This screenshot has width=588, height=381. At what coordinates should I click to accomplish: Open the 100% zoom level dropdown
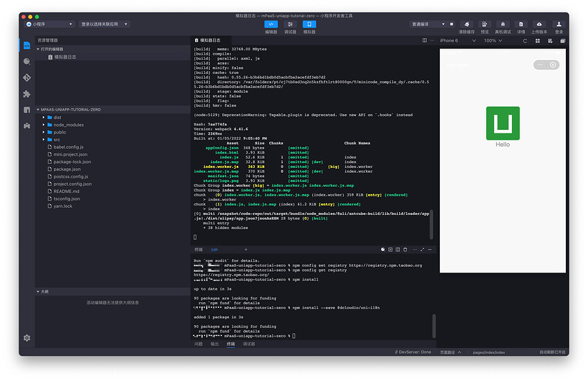coord(494,41)
